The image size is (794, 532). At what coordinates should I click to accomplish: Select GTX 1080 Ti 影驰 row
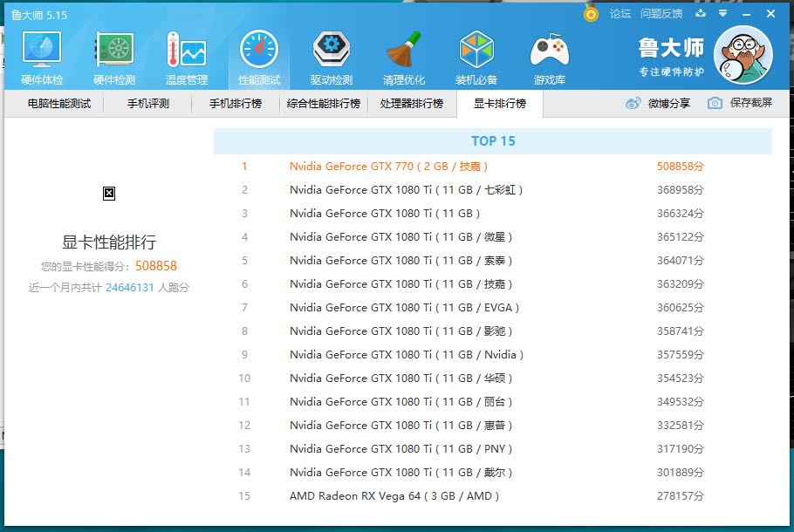493,331
